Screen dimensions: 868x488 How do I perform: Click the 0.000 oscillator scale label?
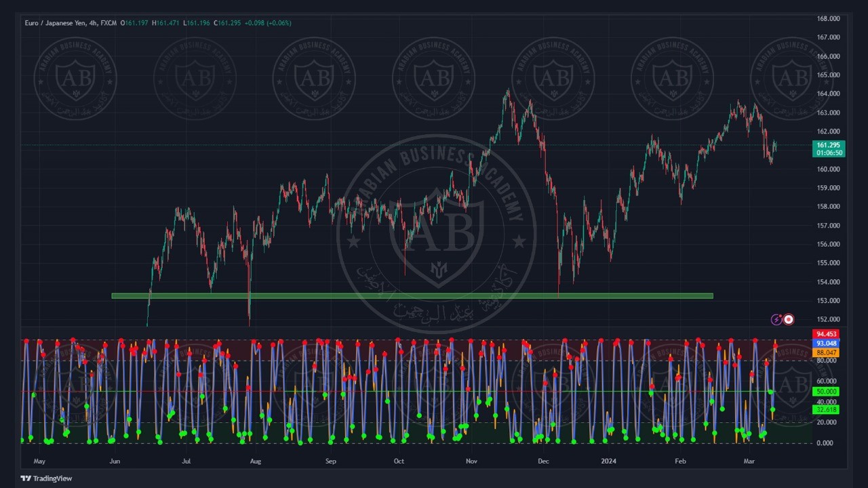pyautogui.click(x=824, y=443)
